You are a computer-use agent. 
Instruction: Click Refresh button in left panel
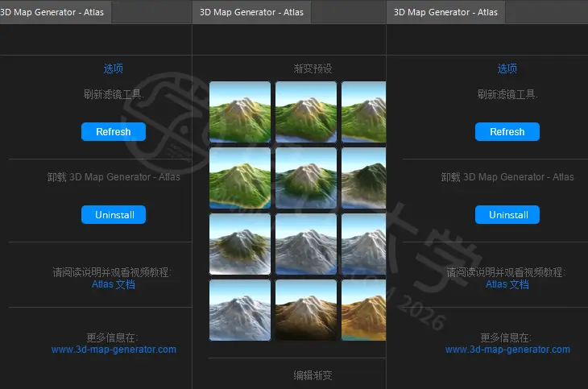coord(114,131)
